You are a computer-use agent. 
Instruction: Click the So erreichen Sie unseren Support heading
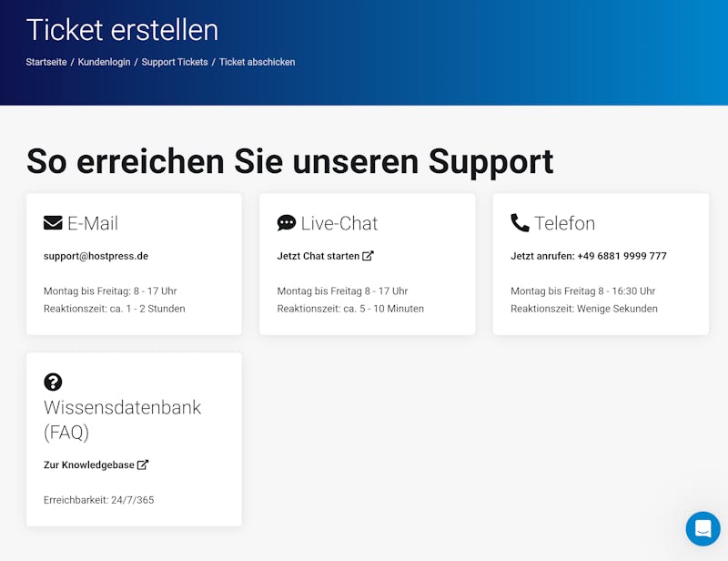coord(290,161)
